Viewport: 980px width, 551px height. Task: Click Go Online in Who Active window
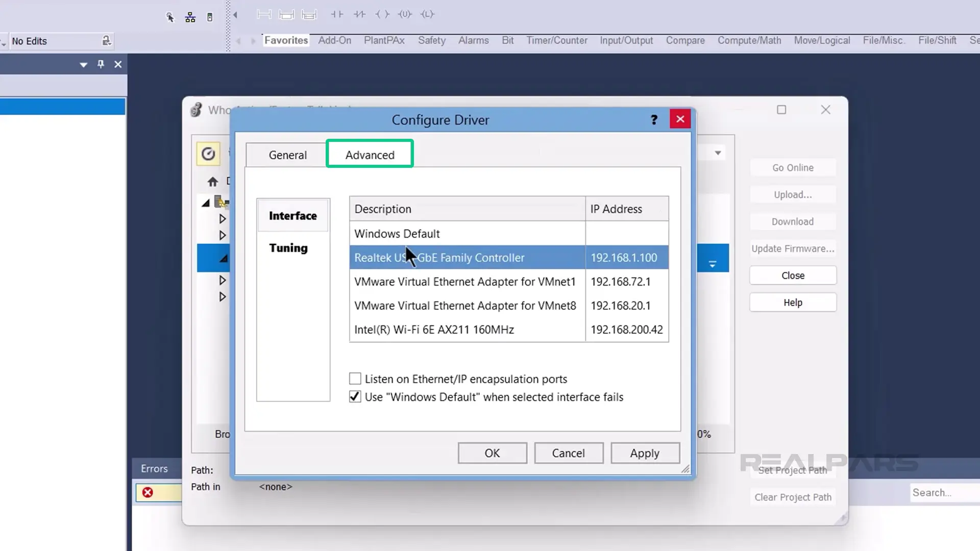(793, 168)
